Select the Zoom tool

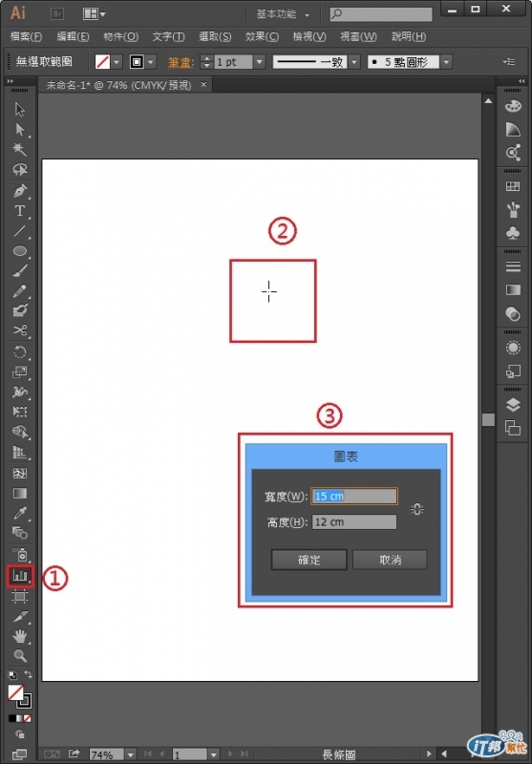pos(20,655)
